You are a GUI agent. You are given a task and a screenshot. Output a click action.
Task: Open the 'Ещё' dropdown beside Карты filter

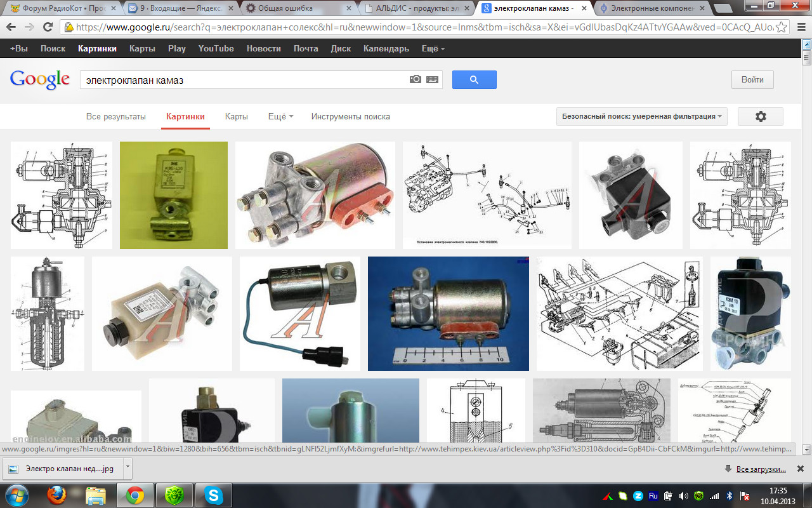(280, 117)
